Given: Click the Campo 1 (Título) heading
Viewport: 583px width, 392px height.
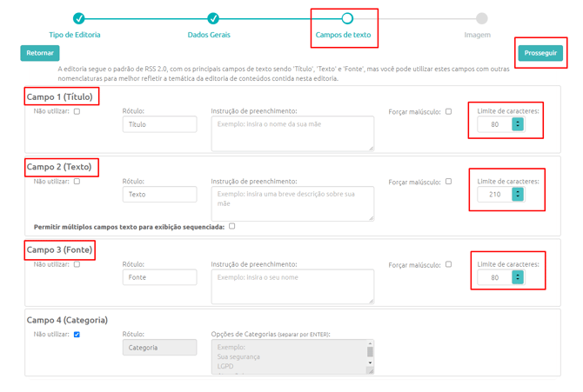Looking at the screenshot, I should coord(59,97).
